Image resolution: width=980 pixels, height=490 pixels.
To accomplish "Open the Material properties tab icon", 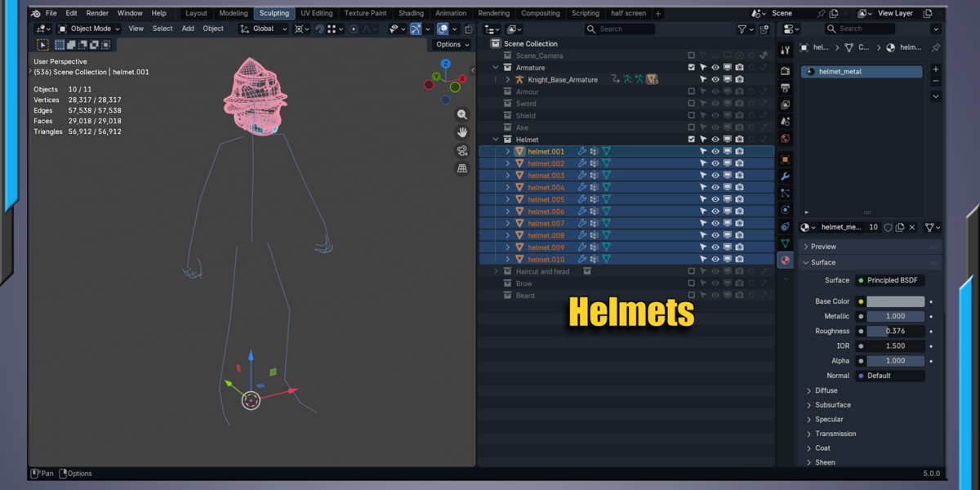I will pyautogui.click(x=785, y=260).
